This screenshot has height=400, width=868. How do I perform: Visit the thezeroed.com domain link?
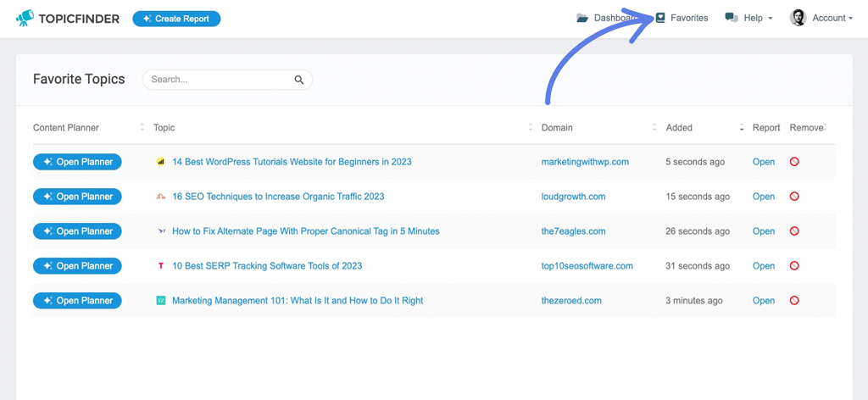coord(571,300)
